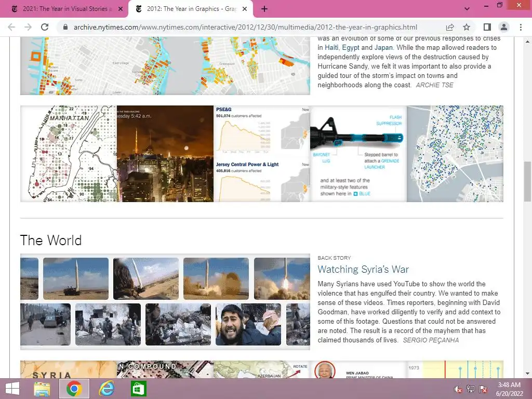Open the Manhattan dot map thumbnail

[69, 154]
